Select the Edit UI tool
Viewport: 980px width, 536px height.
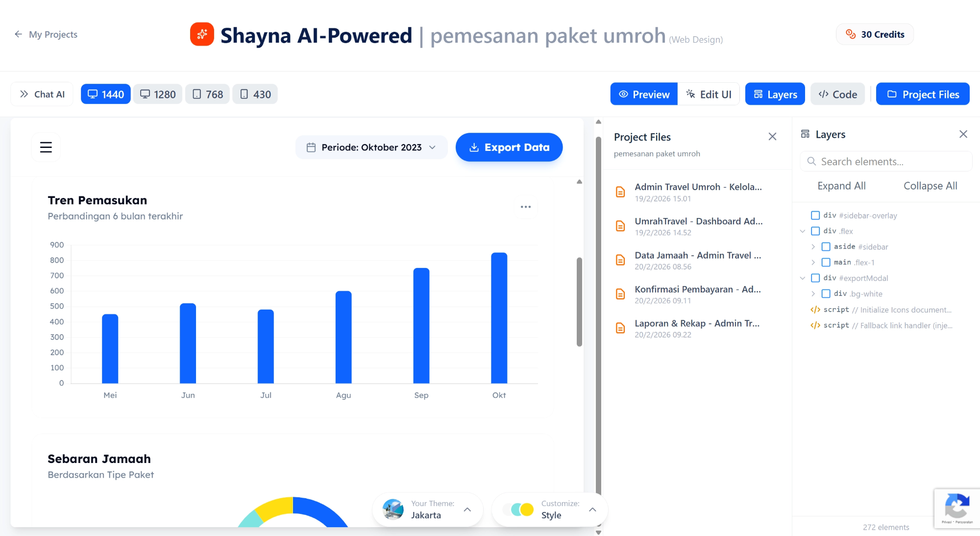click(x=709, y=94)
